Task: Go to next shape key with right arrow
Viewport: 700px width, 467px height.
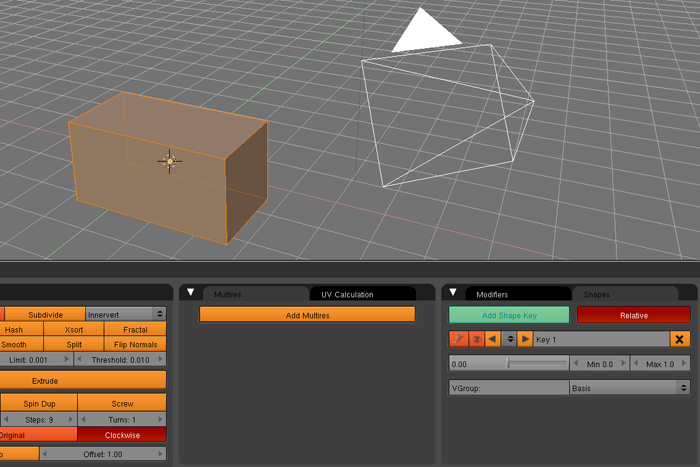Action: (525, 339)
